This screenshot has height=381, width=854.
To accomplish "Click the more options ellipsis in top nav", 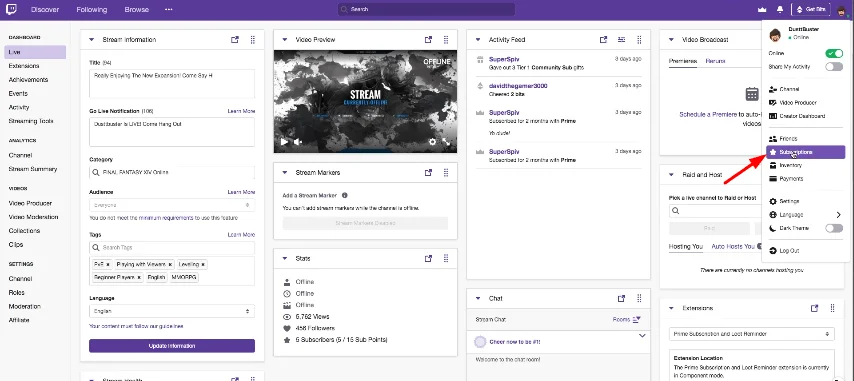I will [x=169, y=10].
